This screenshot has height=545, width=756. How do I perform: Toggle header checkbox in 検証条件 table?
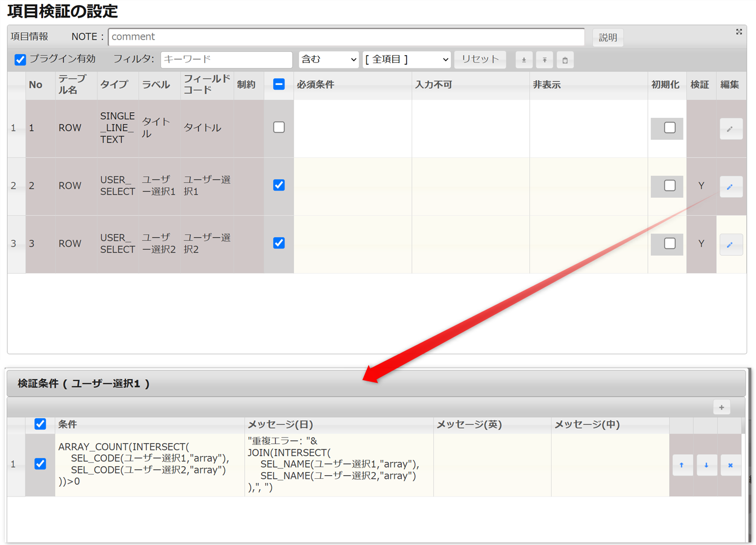coord(40,424)
